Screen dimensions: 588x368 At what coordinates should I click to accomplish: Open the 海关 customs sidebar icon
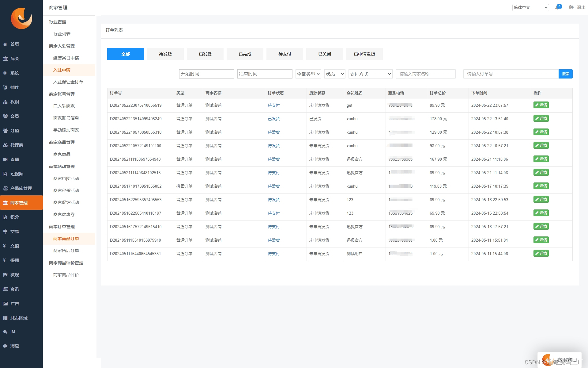5,59
